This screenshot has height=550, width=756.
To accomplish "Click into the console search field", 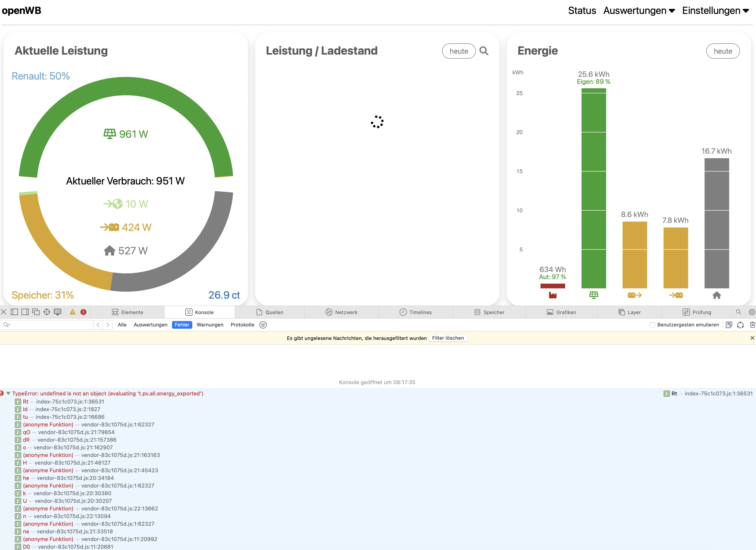I will click(x=50, y=325).
